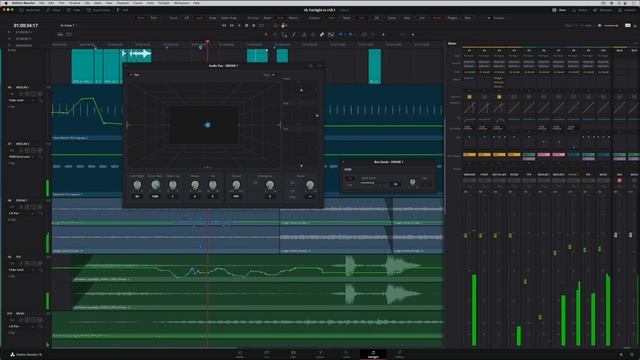640x360 pixels.
Task: Click the red arm button on Bus 1 strip
Action: coord(620,180)
